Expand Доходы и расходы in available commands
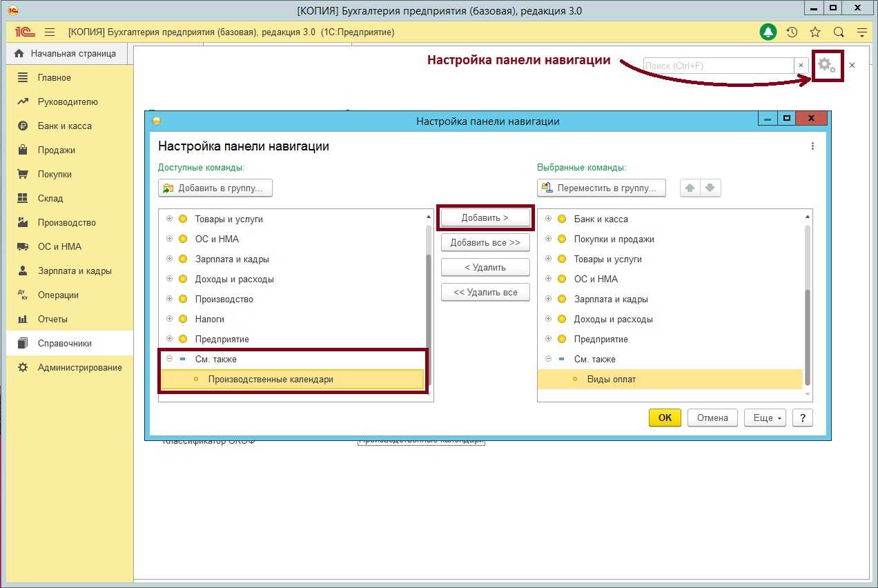Image resolution: width=878 pixels, height=588 pixels. [x=170, y=279]
